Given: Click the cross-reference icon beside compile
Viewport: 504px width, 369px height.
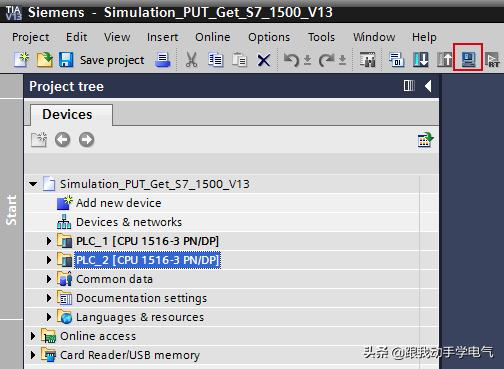Looking at the screenshot, I should point(368,60).
